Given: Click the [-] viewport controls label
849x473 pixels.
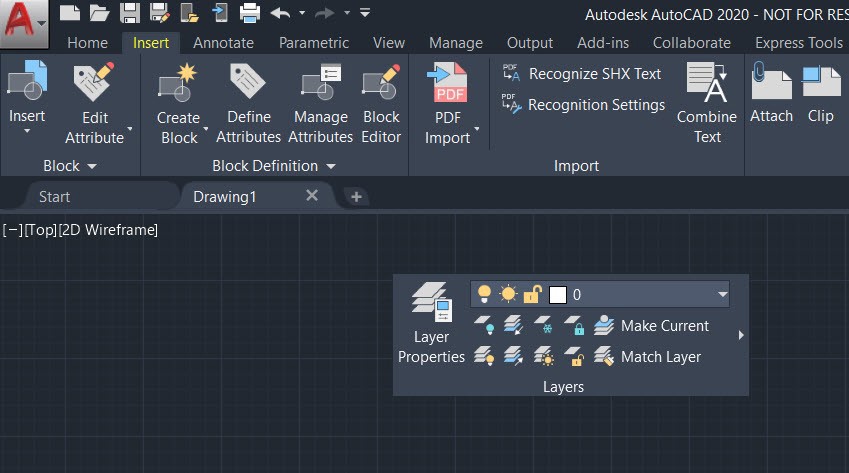Looking at the screenshot, I should (x=12, y=230).
